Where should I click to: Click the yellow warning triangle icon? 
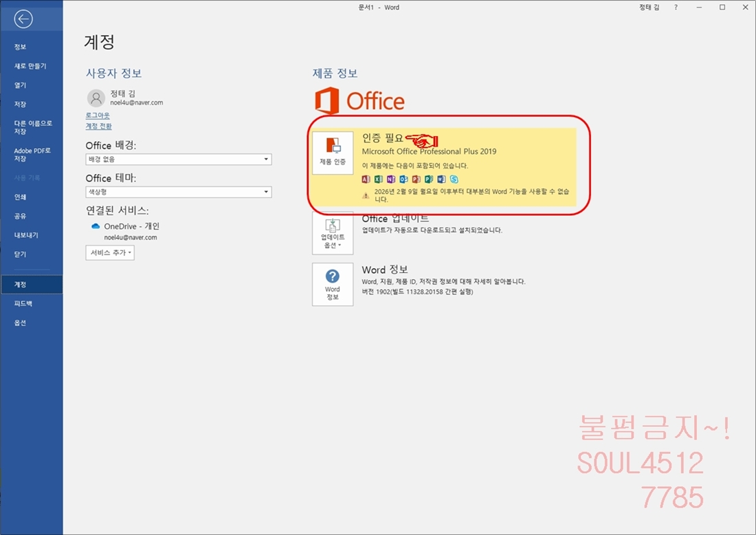(x=366, y=195)
